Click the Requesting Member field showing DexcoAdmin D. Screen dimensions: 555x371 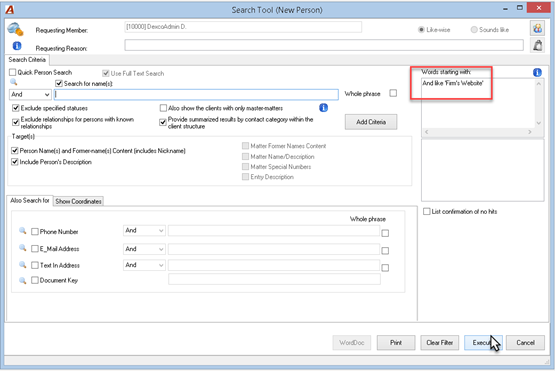(243, 27)
